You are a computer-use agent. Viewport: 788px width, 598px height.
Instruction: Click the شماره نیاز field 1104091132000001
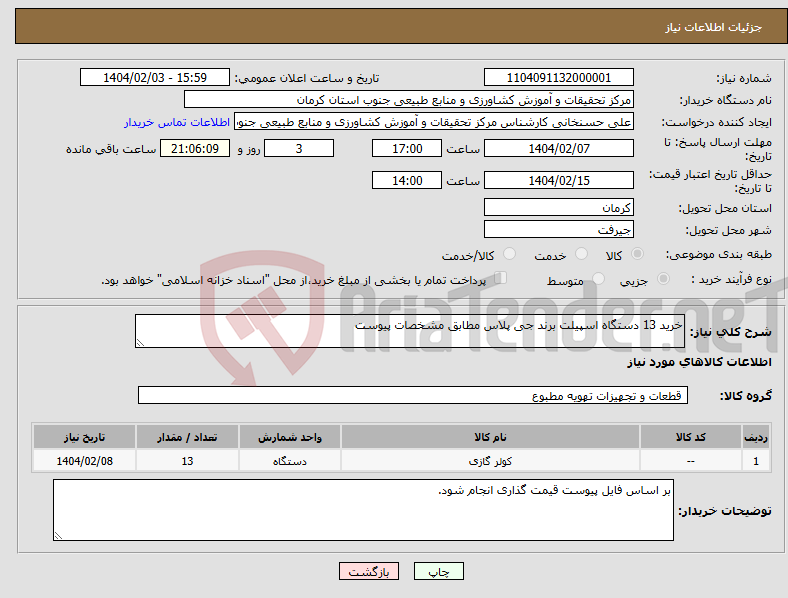(558, 77)
